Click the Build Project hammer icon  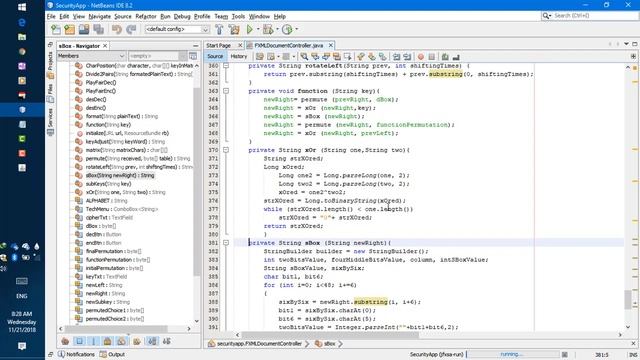219,29
